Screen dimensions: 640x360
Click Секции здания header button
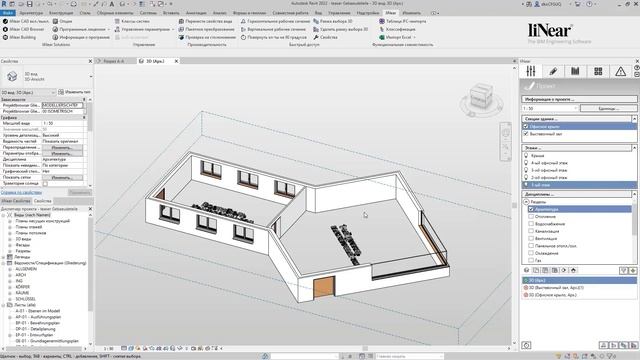point(576,119)
